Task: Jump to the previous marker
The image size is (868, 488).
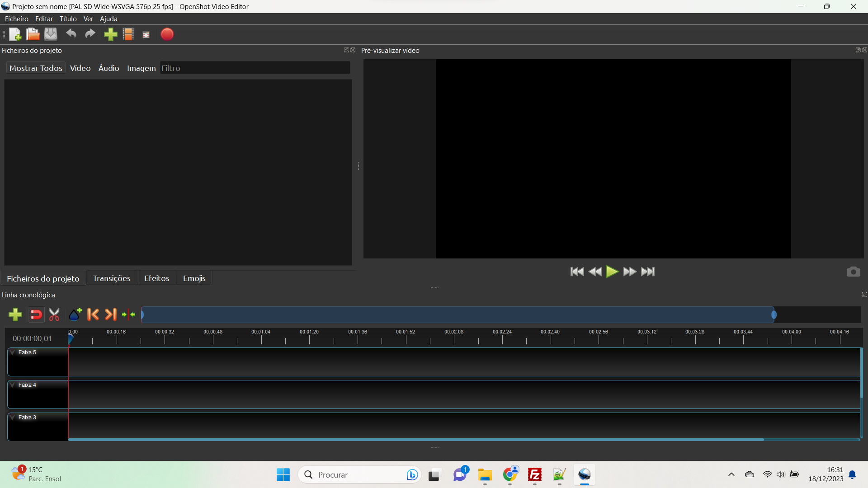Action: click(93, 314)
